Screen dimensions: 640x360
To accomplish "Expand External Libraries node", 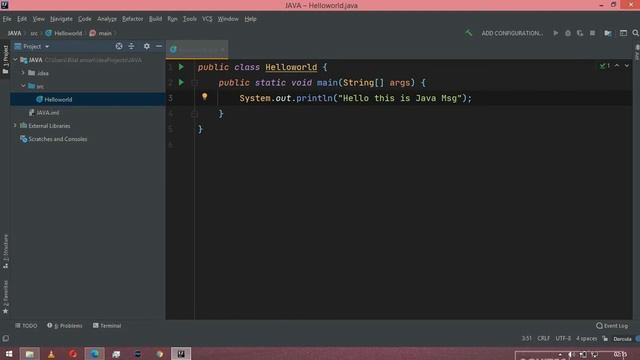I will [15, 126].
